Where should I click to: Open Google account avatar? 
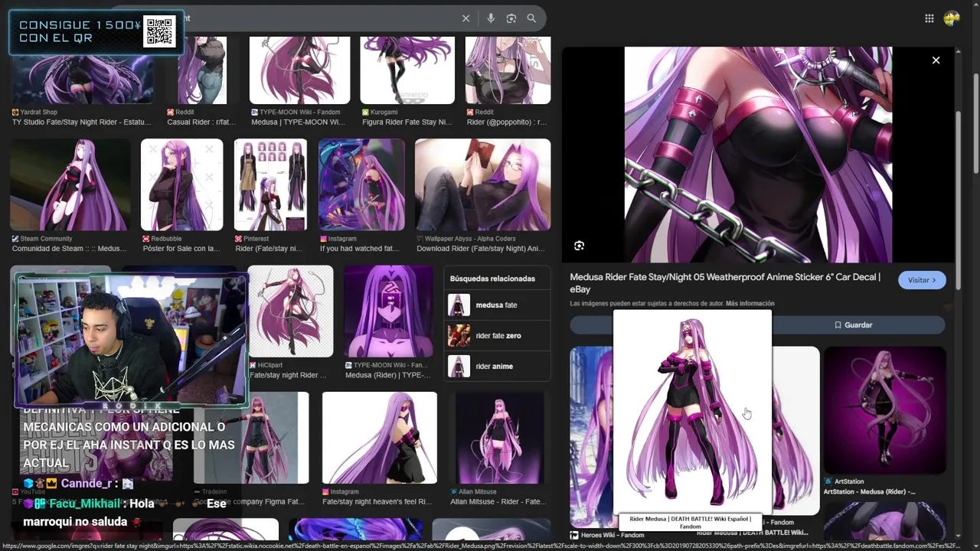(952, 18)
